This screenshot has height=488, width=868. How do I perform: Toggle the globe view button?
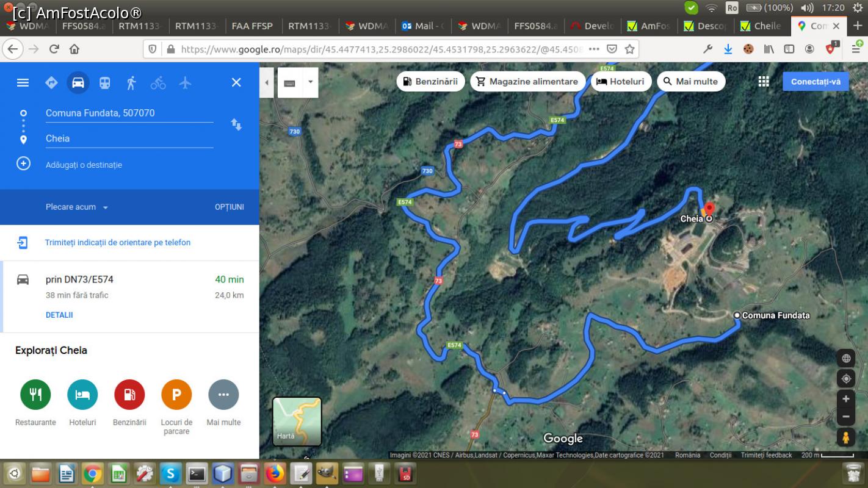845,358
